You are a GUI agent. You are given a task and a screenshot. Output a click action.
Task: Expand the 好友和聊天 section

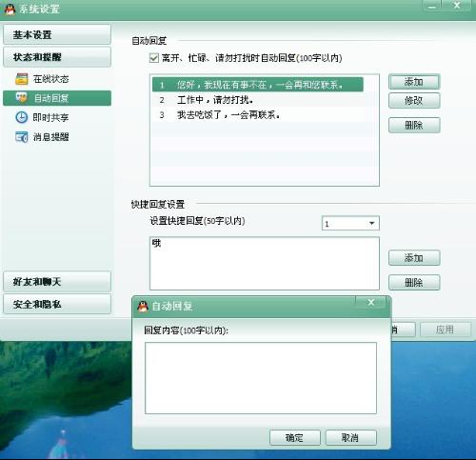click(57, 282)
